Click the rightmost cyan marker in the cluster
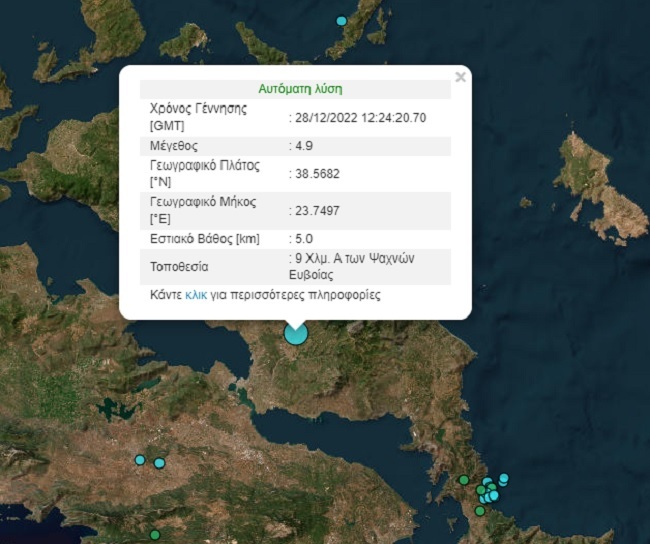650x544 pixels. (x=504, y=478)
